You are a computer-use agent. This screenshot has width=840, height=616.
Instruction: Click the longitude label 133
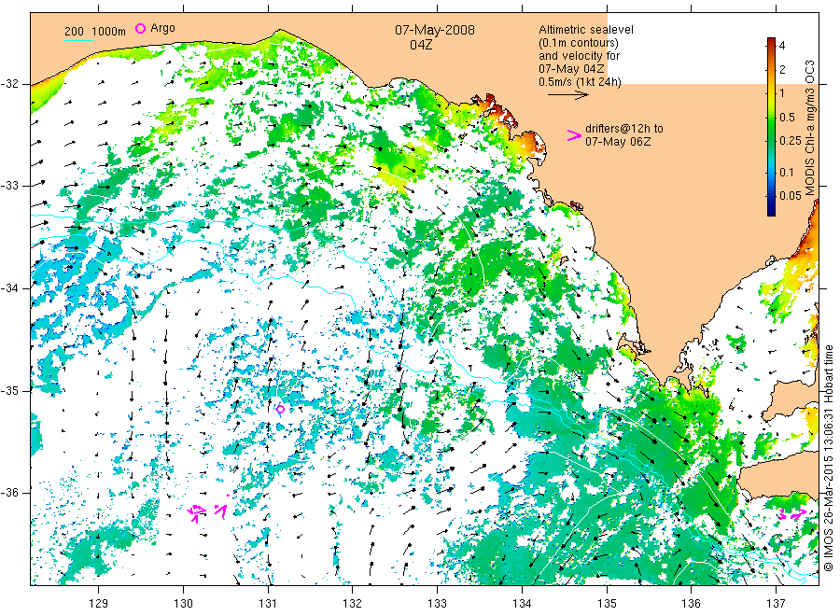pos(437,603)
